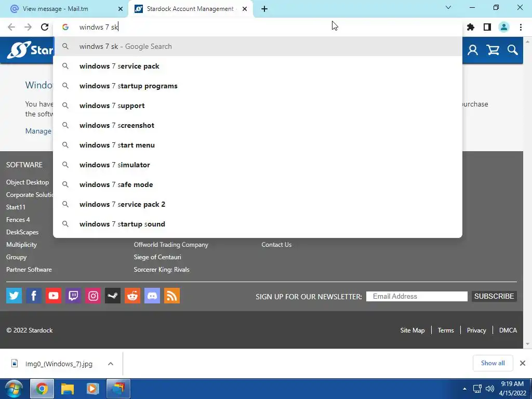Viewport: 532px width, 399px height.
Task: Click the newsletter Email Address field
Action: pyautogui.click(x=417, y=296)
